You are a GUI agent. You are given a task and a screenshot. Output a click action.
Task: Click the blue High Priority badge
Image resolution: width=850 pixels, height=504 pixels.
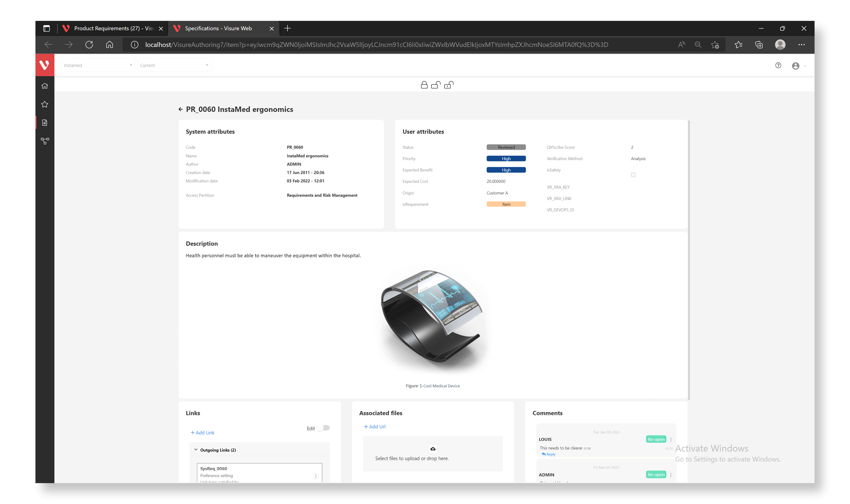(506, 159)
